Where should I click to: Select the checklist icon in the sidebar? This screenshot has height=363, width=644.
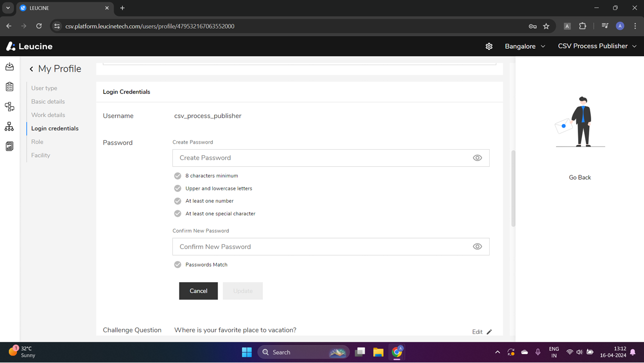coord(9,86)
